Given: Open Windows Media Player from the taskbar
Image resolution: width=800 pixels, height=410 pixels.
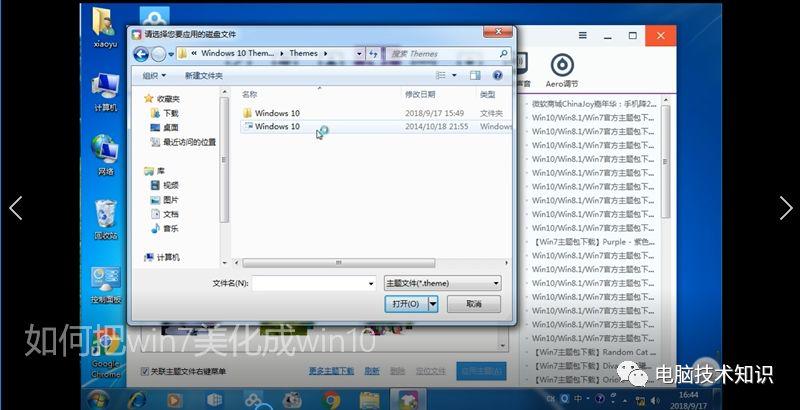Looking at the screenshot, I should 174,400.
